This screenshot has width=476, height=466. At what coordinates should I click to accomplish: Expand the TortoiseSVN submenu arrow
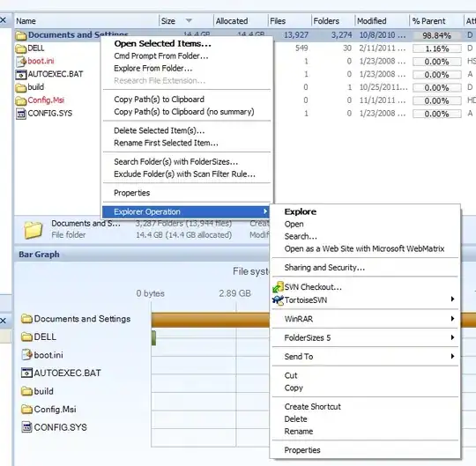pos(452,300)
